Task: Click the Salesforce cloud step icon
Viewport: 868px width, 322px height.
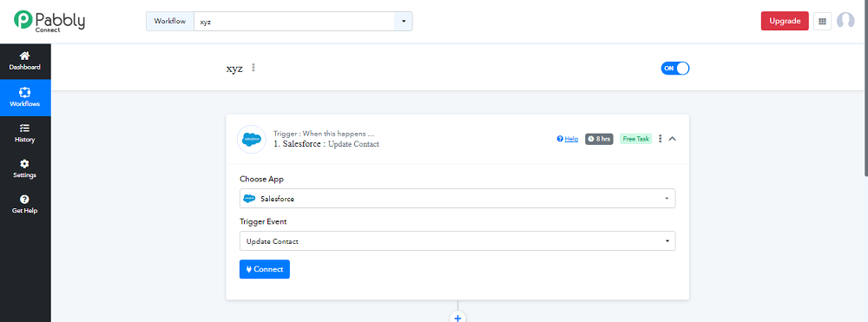Action: pos(252,139)
